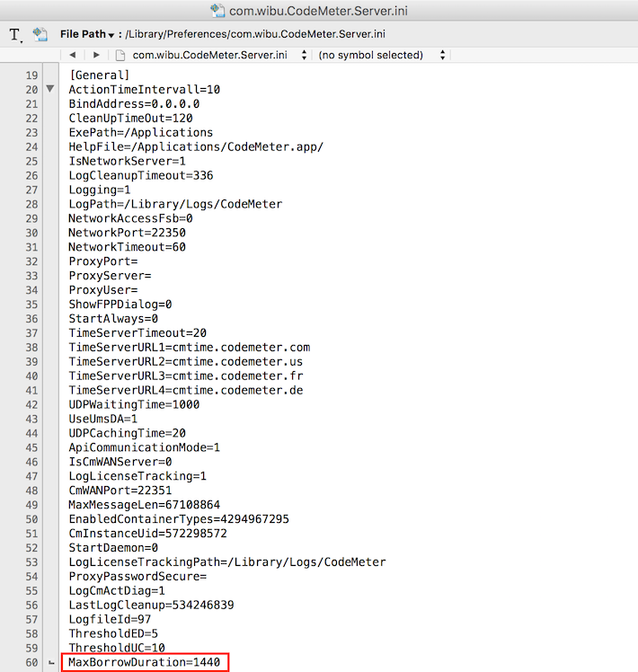
Task: Click the TimeServerURL2=cmtime.codemeter.us line
Action: [x=186, y=362]
